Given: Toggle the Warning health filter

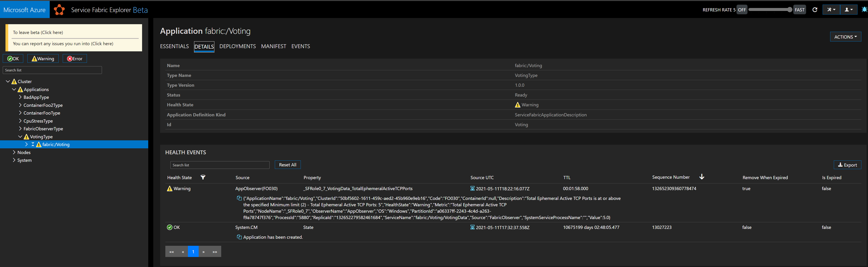Looking at the screenshot, I should click(x=43, y=59).
